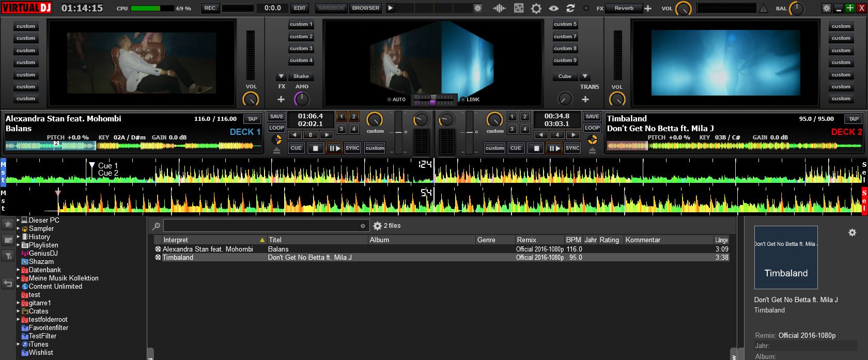Toggle REC. recording button
868x360 pixels.
tap(210, 8)
